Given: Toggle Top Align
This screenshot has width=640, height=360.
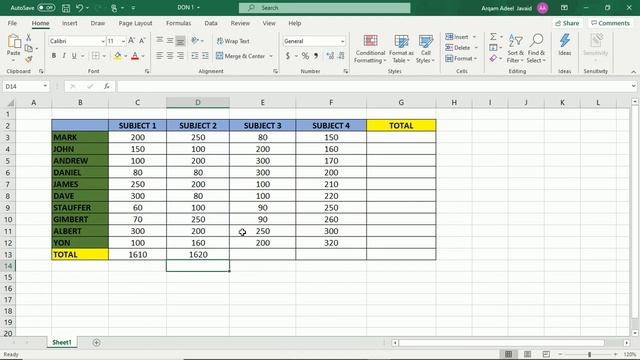Looking at the screenshot, I should (159, 40).
